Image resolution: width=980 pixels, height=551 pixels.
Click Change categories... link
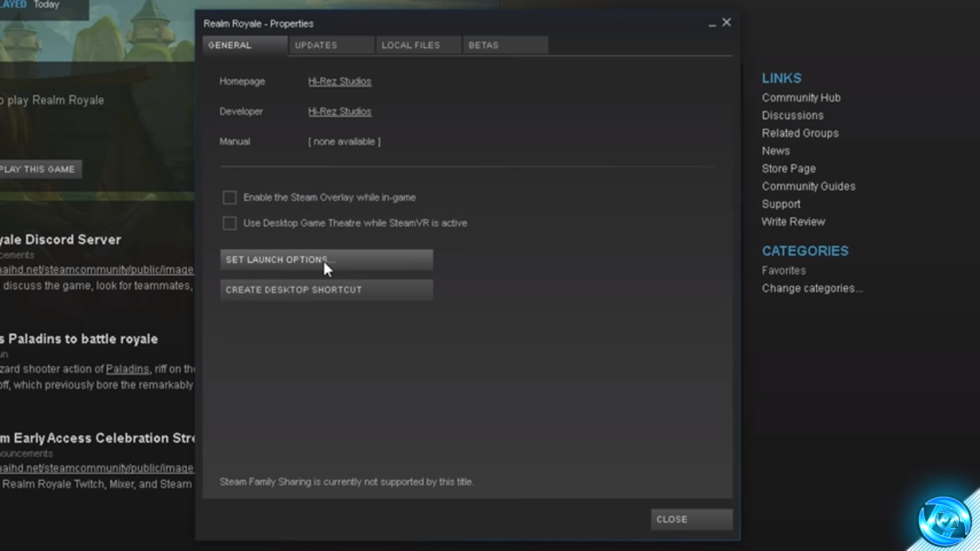pos(812,288)
